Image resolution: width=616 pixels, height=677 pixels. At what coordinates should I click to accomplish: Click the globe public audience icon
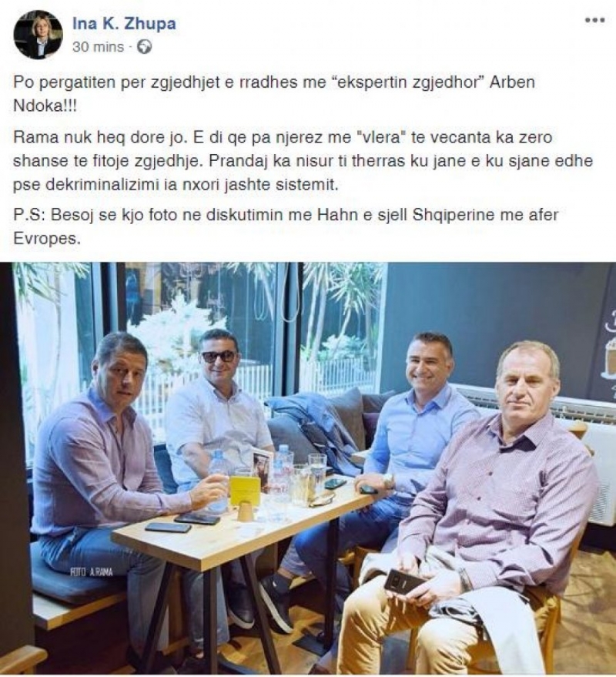[x=145, y=47]
